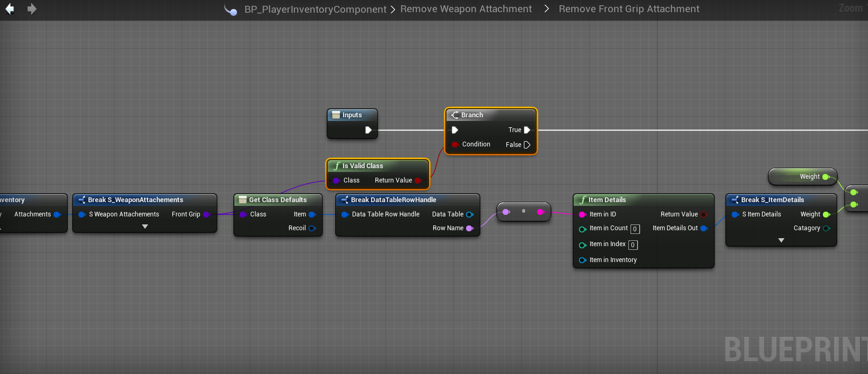Click the Item in Count value field
The width and height of the screenshot is (868, 374).
coord(635,229)
